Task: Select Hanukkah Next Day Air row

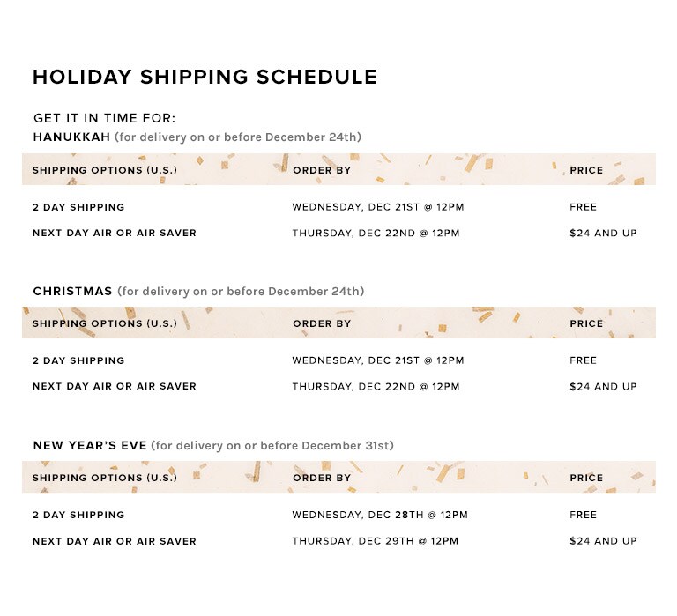Action: click(338, 234)
